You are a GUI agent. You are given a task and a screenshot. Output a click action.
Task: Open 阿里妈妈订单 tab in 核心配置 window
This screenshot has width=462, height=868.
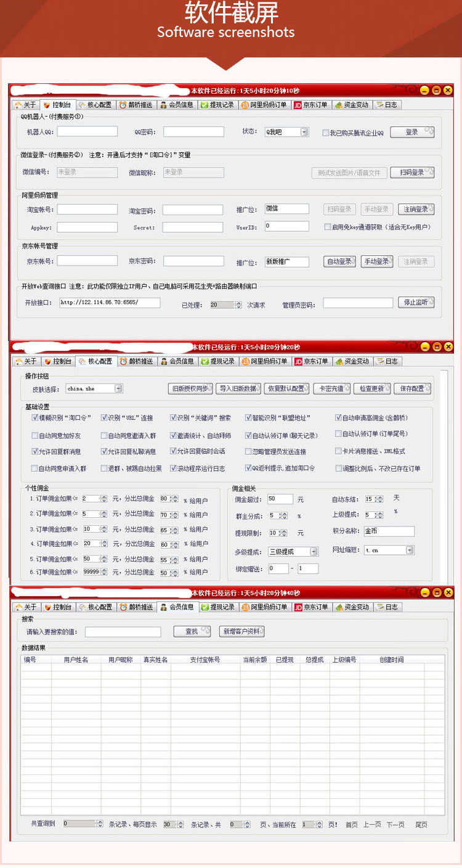pyautogui.click(x=264, y=361)
